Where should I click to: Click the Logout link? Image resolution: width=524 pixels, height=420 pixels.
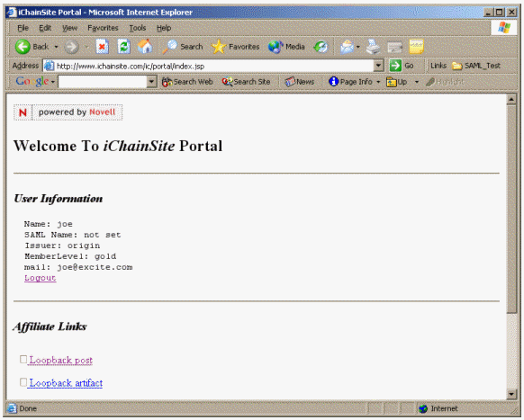41,278
